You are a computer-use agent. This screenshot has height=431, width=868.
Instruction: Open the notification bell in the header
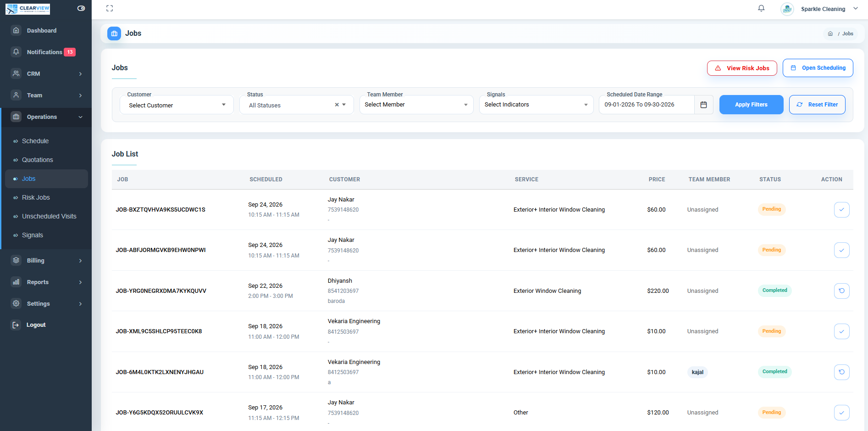tap(761, 8)
